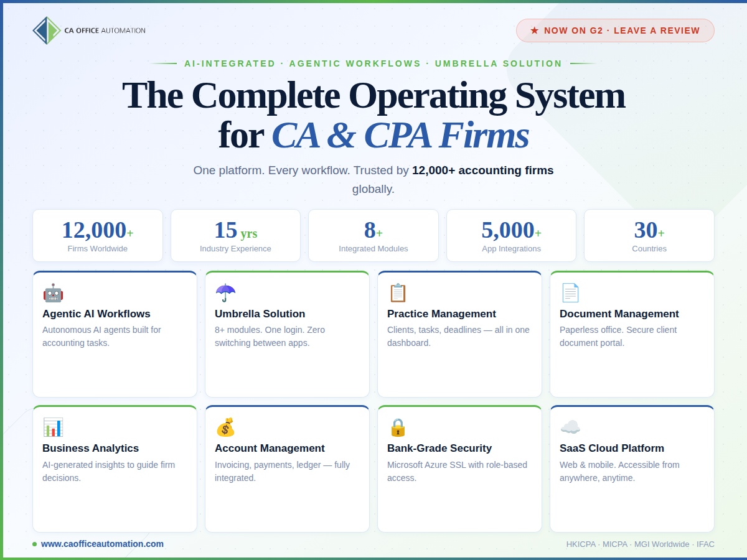Click 'Clients, tasks, deadlines — all in one dashboard.'
Image resolution: width=747 pixels, height=560 pixels.
click(x=458, y=337)
